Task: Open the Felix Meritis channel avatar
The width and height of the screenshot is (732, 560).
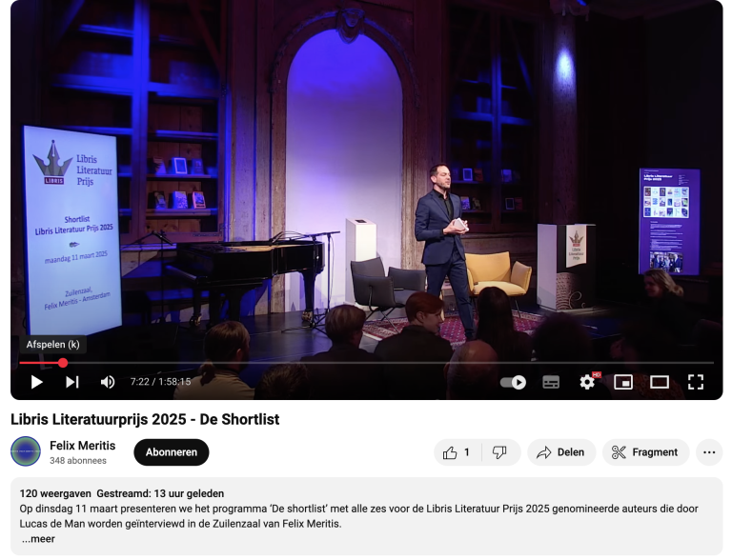Action: (x=26, y=451)
